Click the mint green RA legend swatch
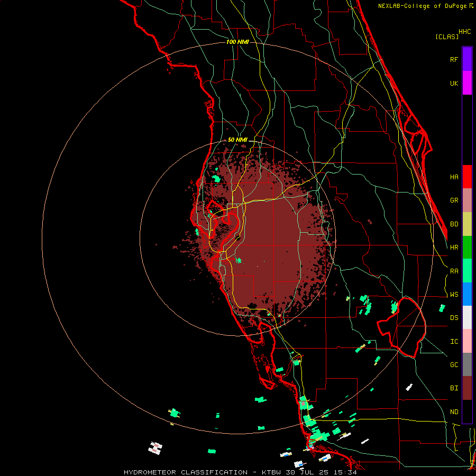Screen dimensions: 476x476 pyautogui.click(x=467, y=271)
